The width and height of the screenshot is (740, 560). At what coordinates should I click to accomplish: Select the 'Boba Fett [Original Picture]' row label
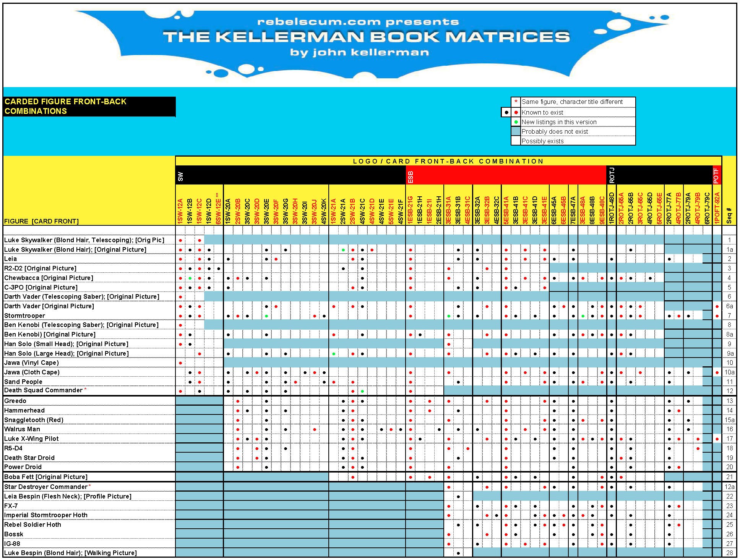(46, 477)
